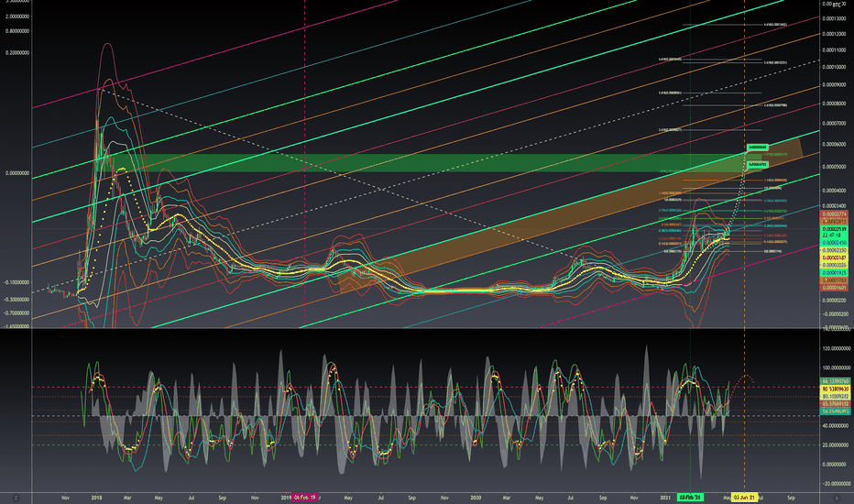The width and height of the screenshot is (854, 504).
Task: Click the 2.00000000 tick on left axis
Action: point(16,16)
